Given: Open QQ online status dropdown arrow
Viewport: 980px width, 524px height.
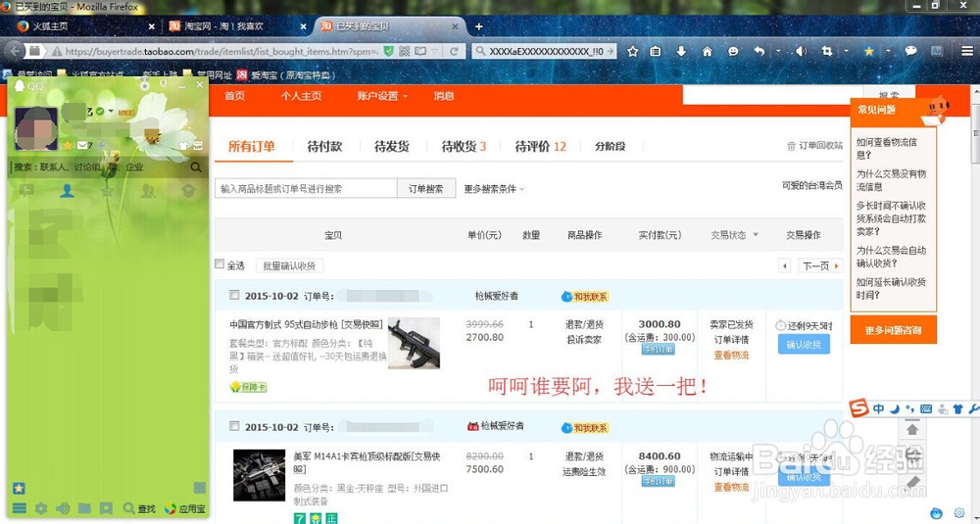Looking at the screenshot, I should click(111, 112).
